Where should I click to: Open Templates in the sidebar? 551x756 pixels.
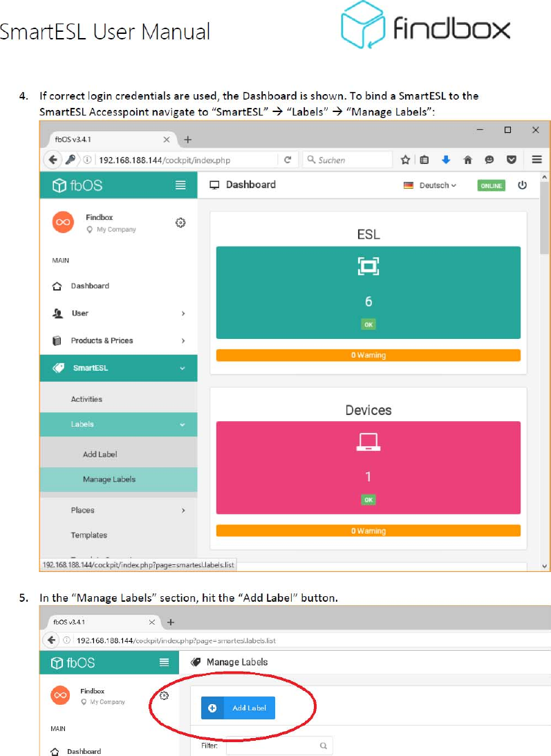pyautogui.click(x=88, y=535)
